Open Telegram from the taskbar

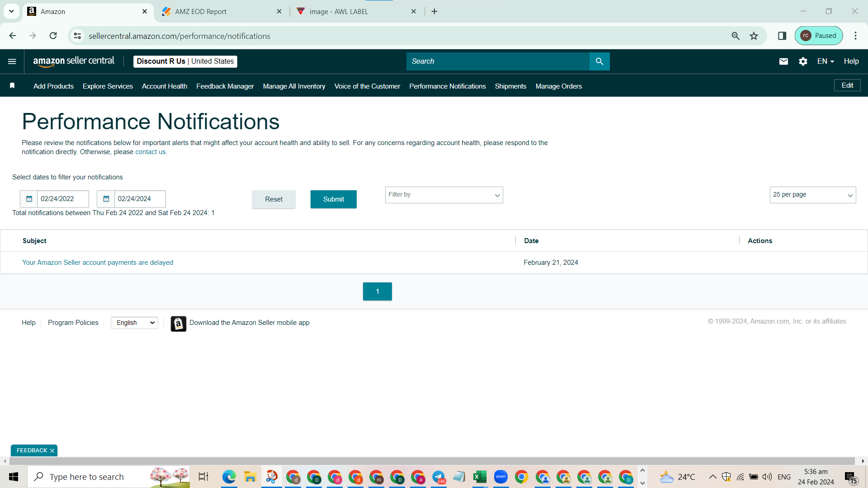coord(439,477)
